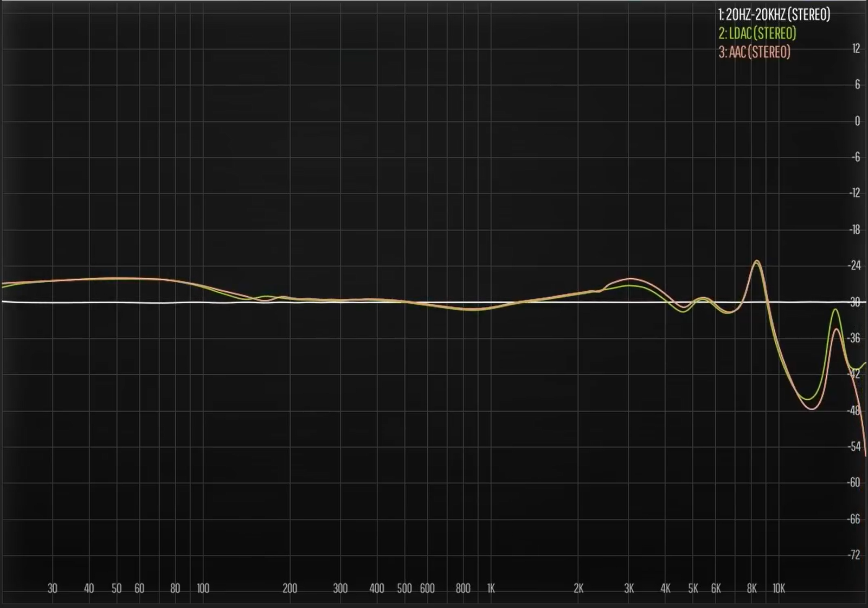The height and width of the screenshot is (608, 868).
Task: Hide the LDAC (STEREO) curve via legend
Action: click(x=757, y=34)
